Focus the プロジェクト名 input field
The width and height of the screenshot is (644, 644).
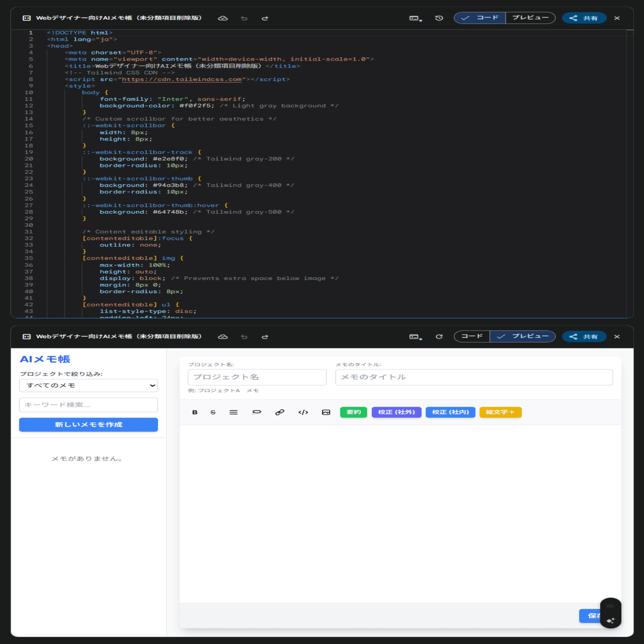tap(257, 377)
